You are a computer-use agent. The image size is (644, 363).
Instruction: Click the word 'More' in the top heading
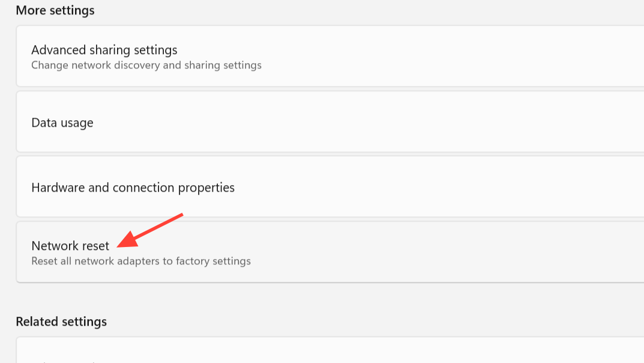click(x=28, y=10)
